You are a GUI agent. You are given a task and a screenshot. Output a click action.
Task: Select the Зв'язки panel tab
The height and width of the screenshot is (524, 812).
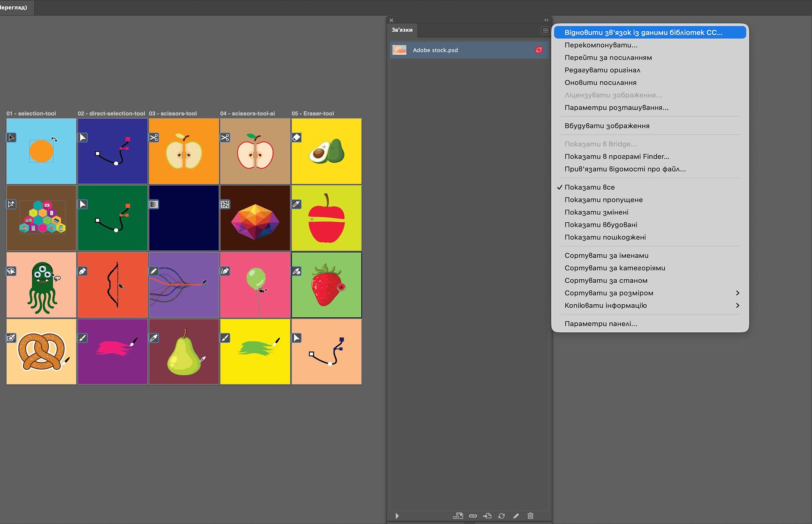(402, 30)
